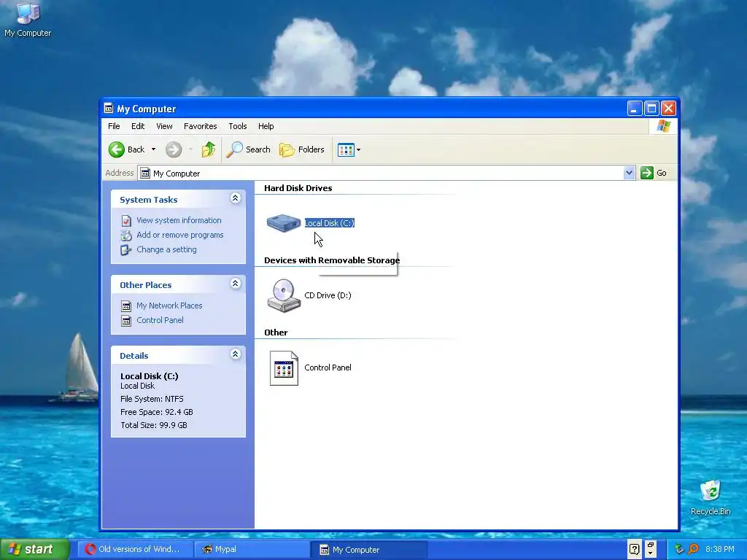
Task: Collapse the System Tasks panel
Action: tap(236, 198)
